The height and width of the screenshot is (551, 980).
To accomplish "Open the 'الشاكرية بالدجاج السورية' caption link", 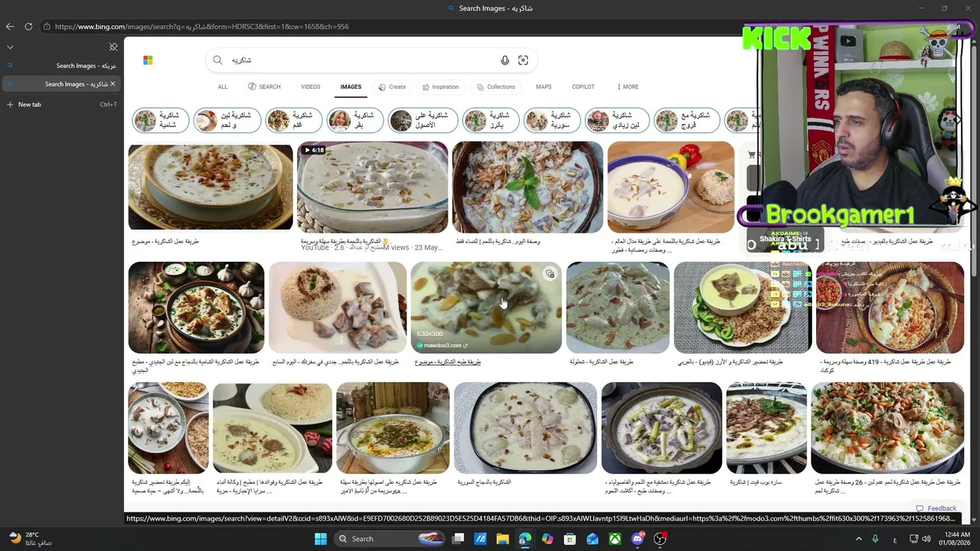I will [x=484, y=482].
